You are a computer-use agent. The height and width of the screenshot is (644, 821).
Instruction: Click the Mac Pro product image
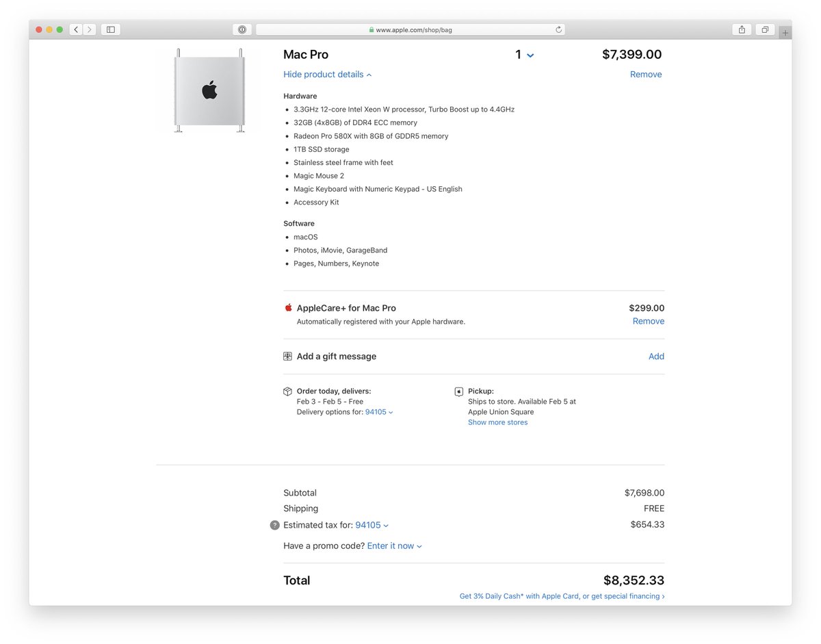click(209, 90)
